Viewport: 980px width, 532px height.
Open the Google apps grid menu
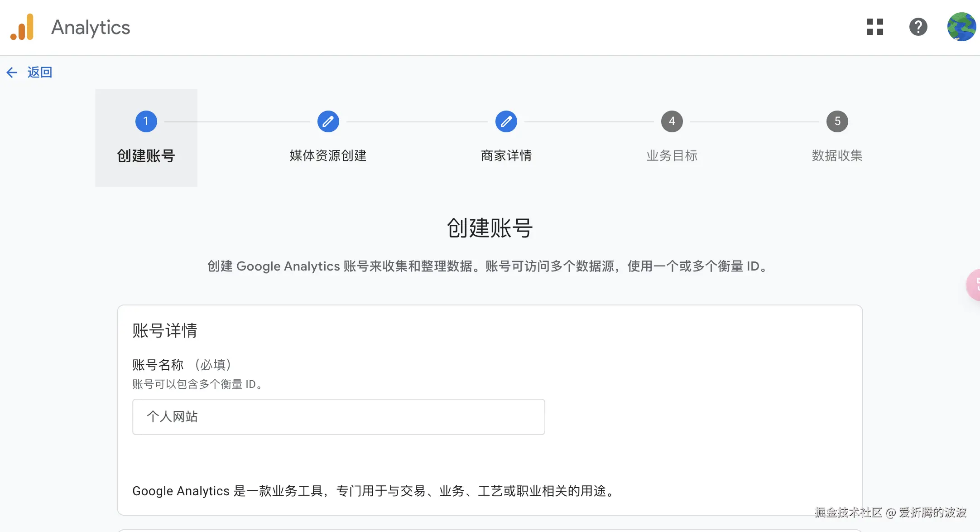(x=875, y=27)
